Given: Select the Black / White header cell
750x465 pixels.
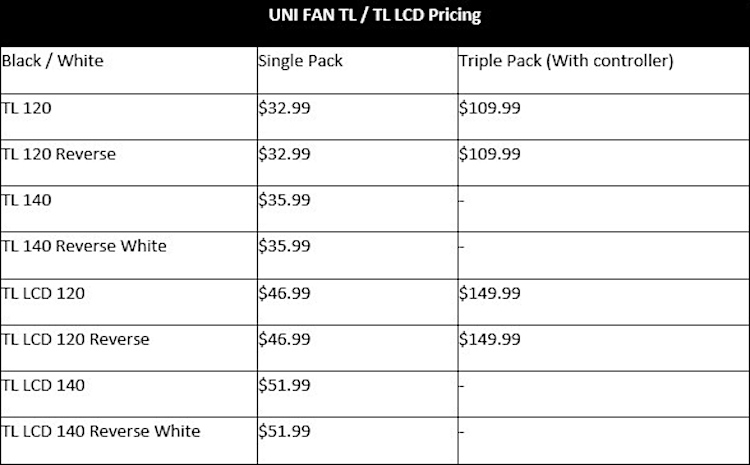Looking at the screenshot, I should (x=53, y=61).
